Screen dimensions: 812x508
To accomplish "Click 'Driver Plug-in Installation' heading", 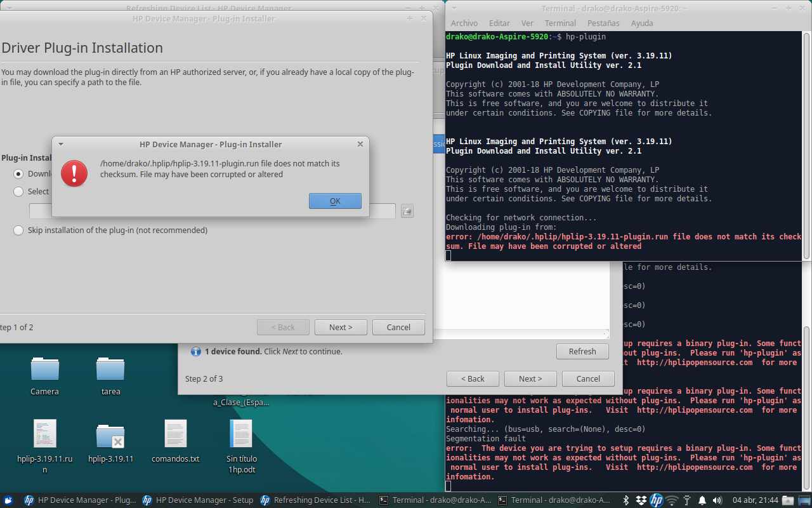I will [82, 48].
